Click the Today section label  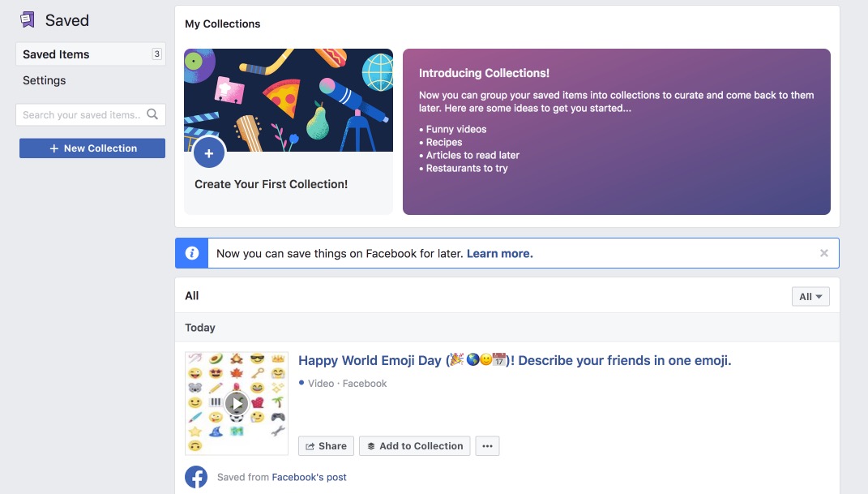200,327
